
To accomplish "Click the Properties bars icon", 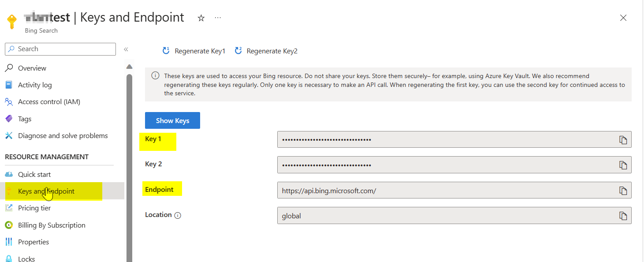I will coord(9,242).
